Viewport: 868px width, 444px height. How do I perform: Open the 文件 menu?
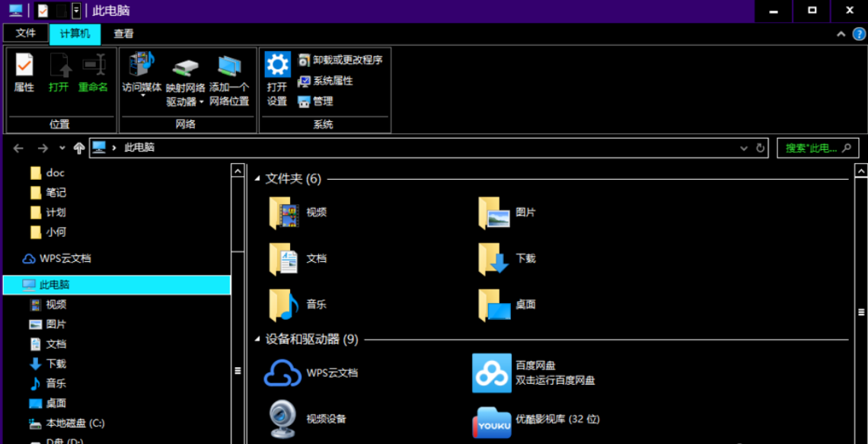[x=25, y=34]
